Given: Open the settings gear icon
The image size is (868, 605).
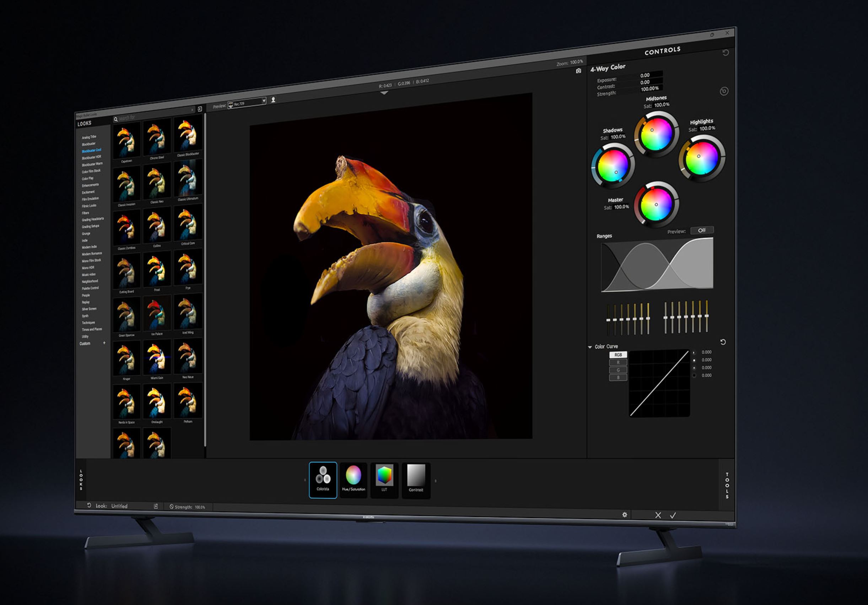Looking at the screenshot, I should pos(625,514).
